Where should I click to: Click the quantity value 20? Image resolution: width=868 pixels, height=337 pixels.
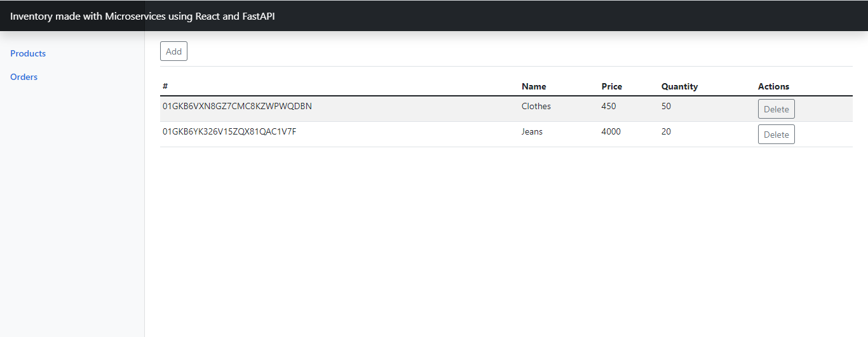[x=666, y=131]
